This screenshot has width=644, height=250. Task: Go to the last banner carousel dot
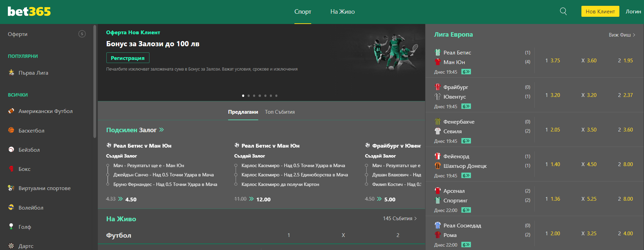[276, 96]
